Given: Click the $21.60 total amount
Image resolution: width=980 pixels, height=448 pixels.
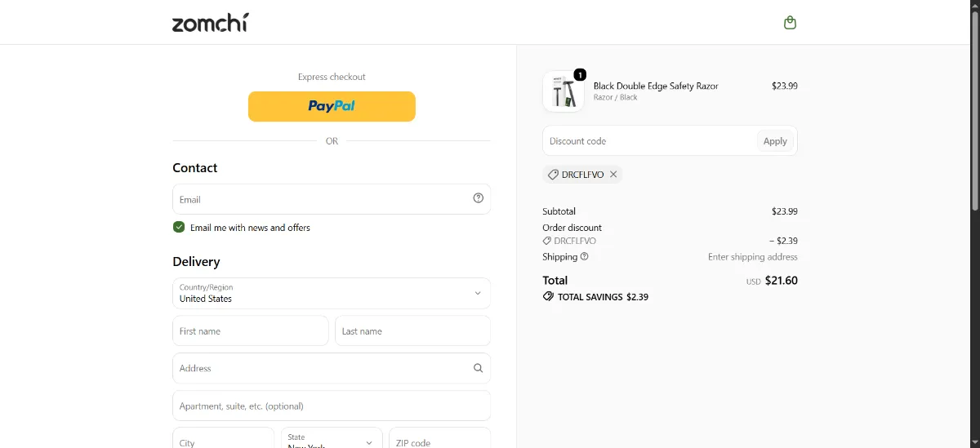Looking at the screenshot, I should pos(782,281).
